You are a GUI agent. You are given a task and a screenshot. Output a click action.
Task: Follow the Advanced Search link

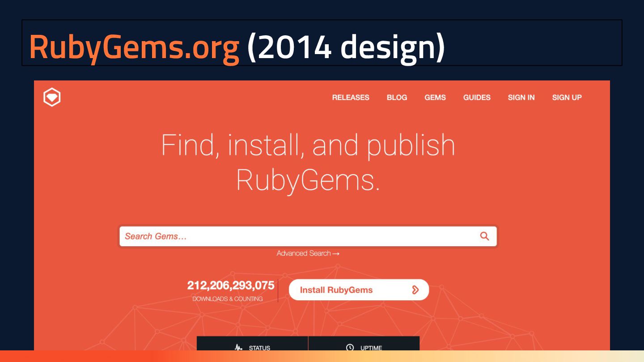tap(308, 253)
